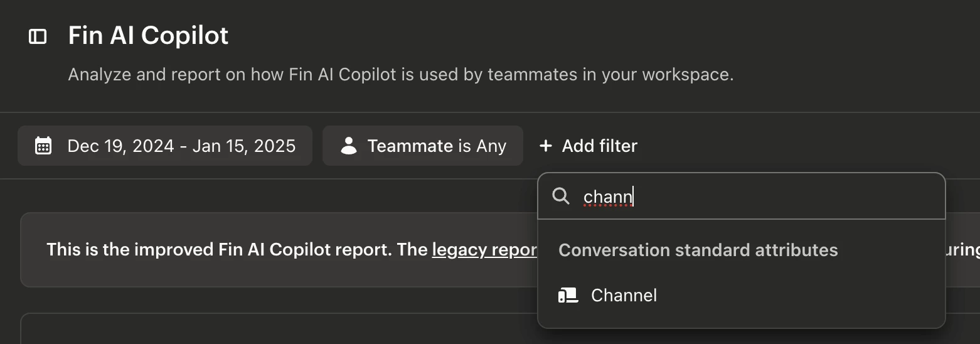Image resolution: width=980 pixels, height=344 pixels.
Task: Click the Analyze and report description text
Action: click(401, 75)
